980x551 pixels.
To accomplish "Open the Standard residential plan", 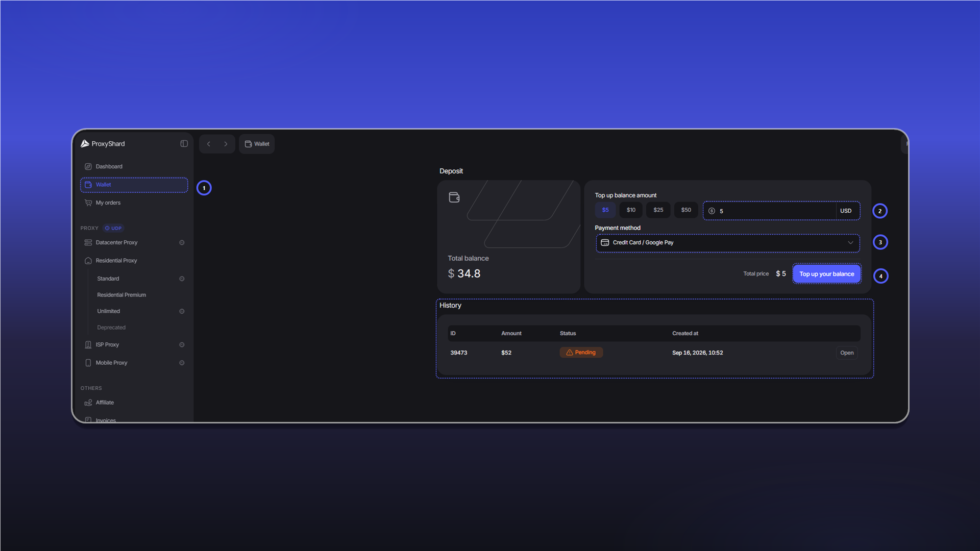I will pos(108,279).
